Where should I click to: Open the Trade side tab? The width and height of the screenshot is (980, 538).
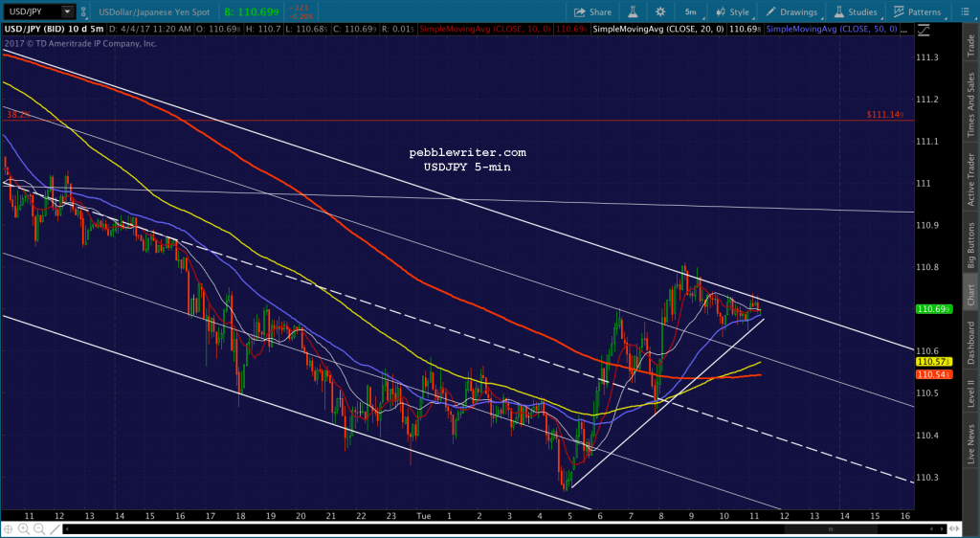970,46
